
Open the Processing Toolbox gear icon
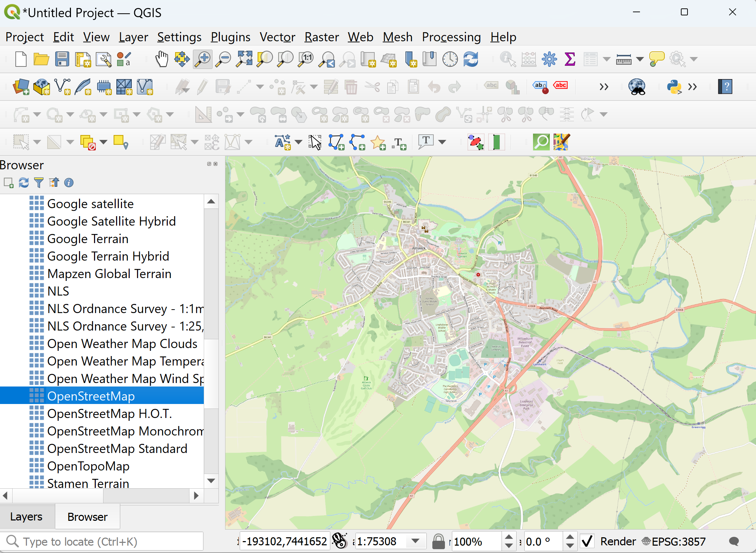[549, 59]
